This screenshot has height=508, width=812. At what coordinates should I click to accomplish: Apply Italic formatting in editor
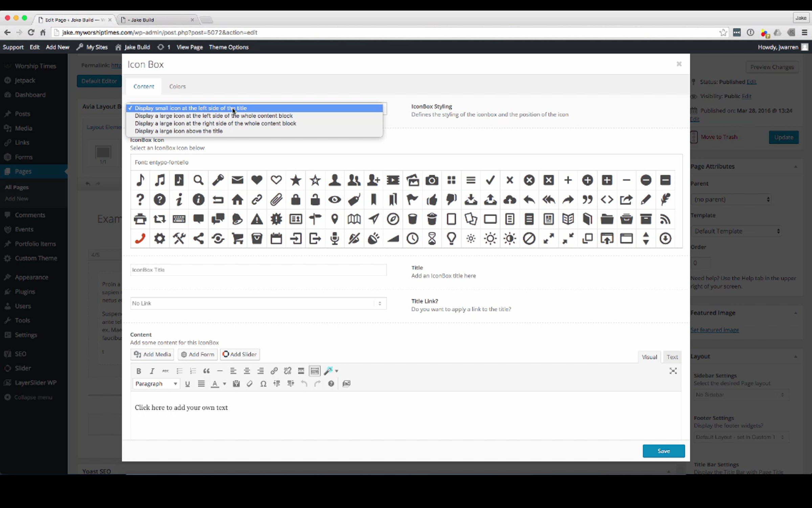coord(152,371)
